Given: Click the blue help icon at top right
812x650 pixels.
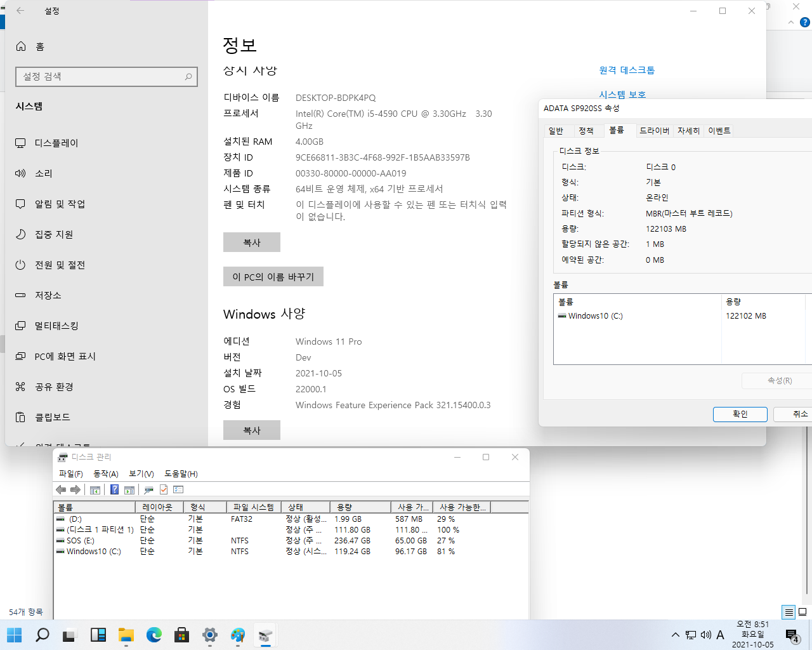Looking at the screenshot, I should point(806,22).
